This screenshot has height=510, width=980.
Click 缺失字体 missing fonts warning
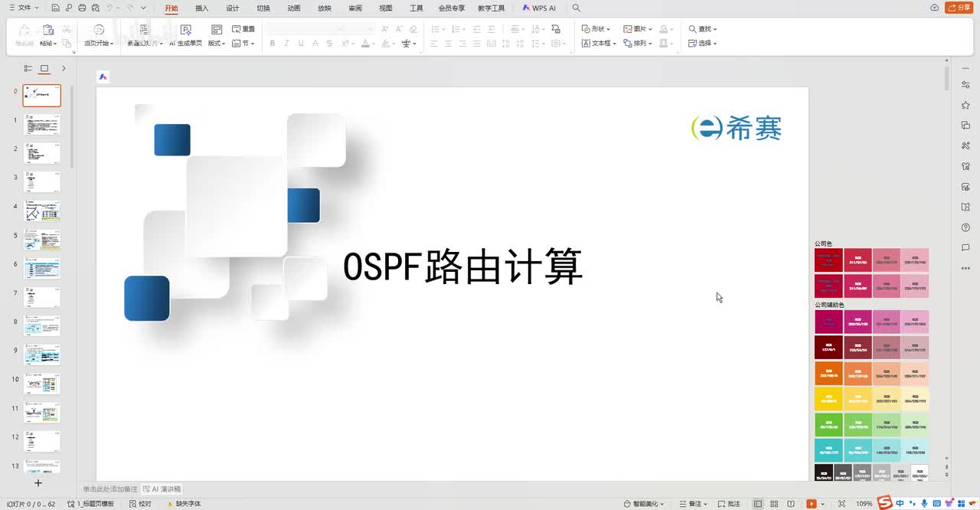click(x=183, y=504)
